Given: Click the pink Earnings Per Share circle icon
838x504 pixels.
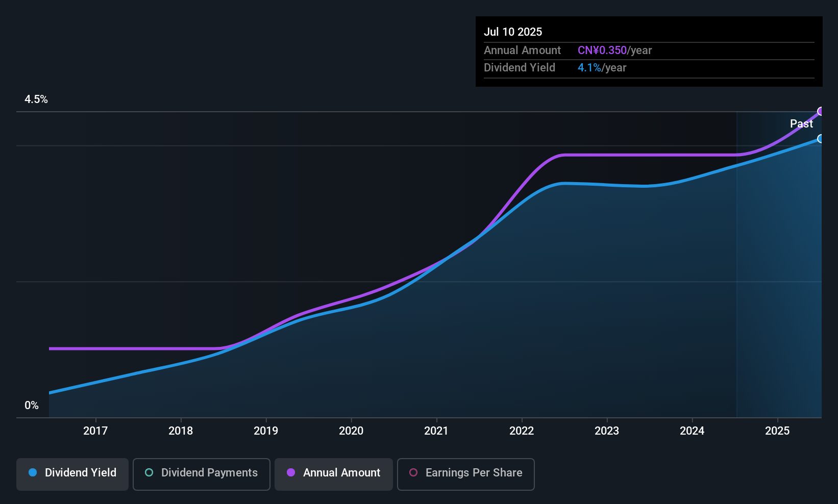Looking at the screenshot, I should [413, 473].
